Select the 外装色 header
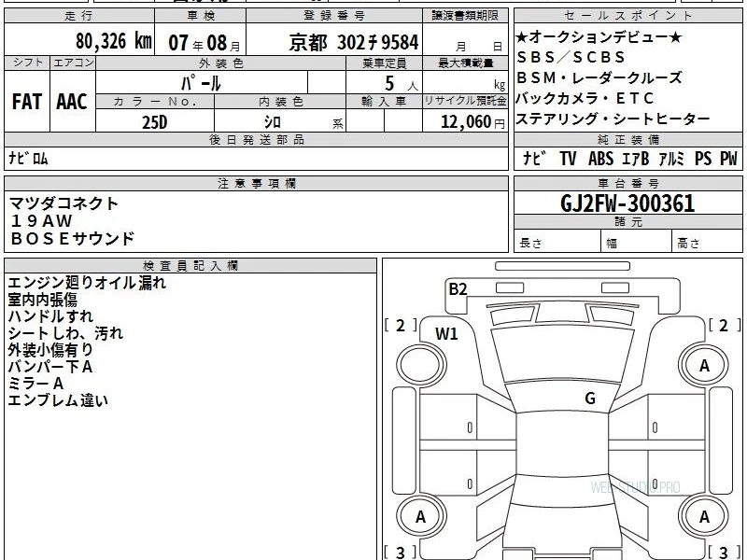This screenshot has height=560, width=747. pos(220,63)
